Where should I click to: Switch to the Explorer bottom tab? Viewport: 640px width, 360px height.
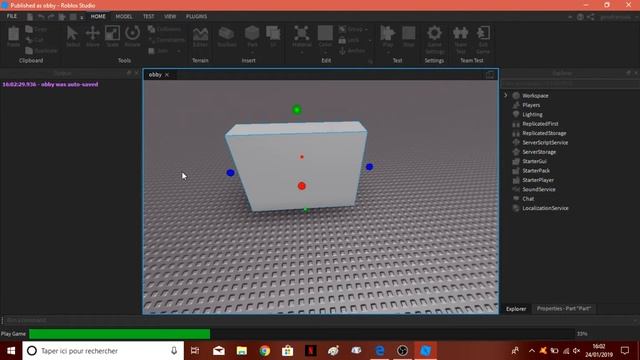[x=516, y=309]
